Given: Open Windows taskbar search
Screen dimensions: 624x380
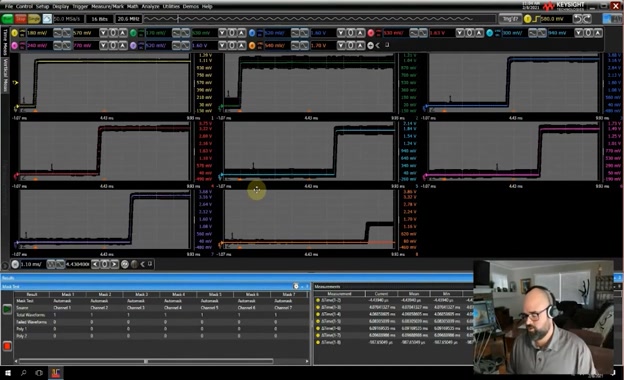Looking at the screenshot, I should pyautogui.click(x=23, y=373).
